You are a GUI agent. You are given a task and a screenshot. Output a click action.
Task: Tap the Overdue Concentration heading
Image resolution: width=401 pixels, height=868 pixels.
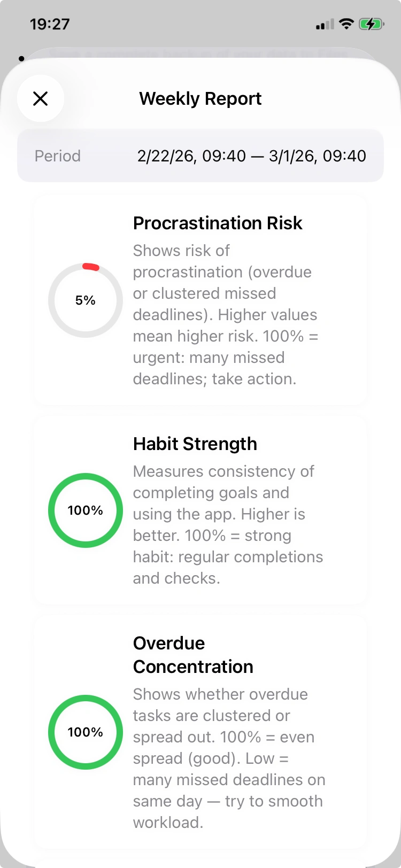coord(194,655)
